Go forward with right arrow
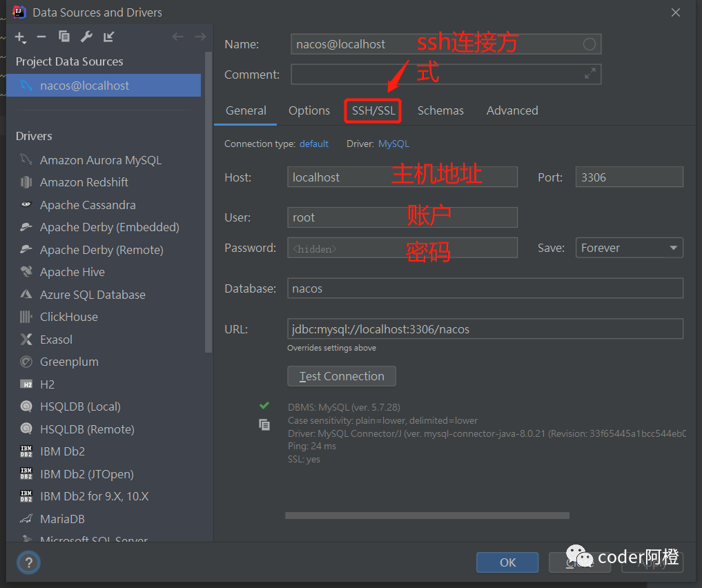Viewport: 702px width, 588px height. [201, 37]
